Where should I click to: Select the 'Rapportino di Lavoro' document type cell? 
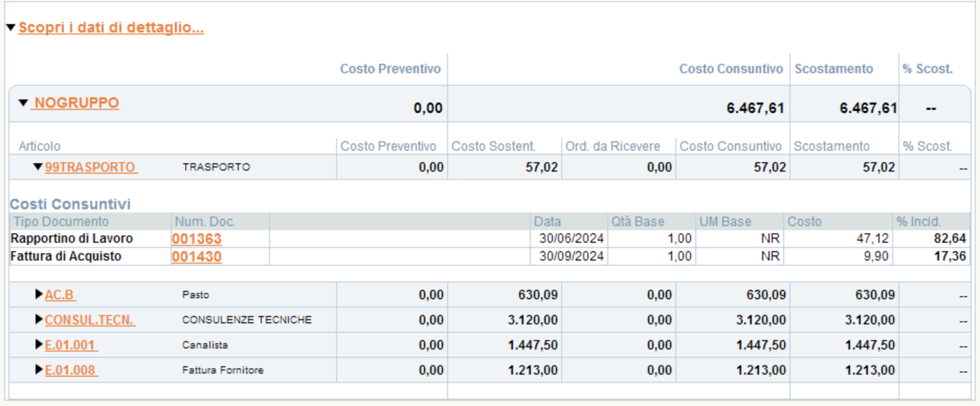(x=72, y=238)
